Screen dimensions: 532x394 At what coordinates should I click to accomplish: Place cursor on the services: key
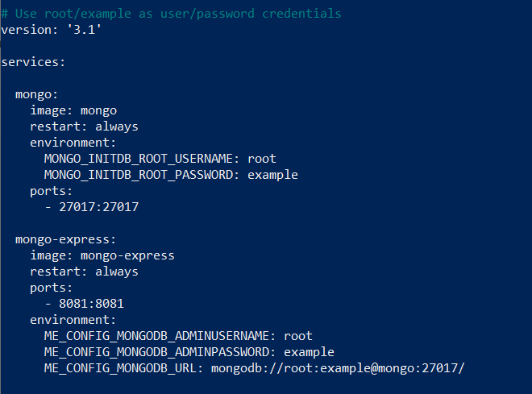[x=33, y=62]
